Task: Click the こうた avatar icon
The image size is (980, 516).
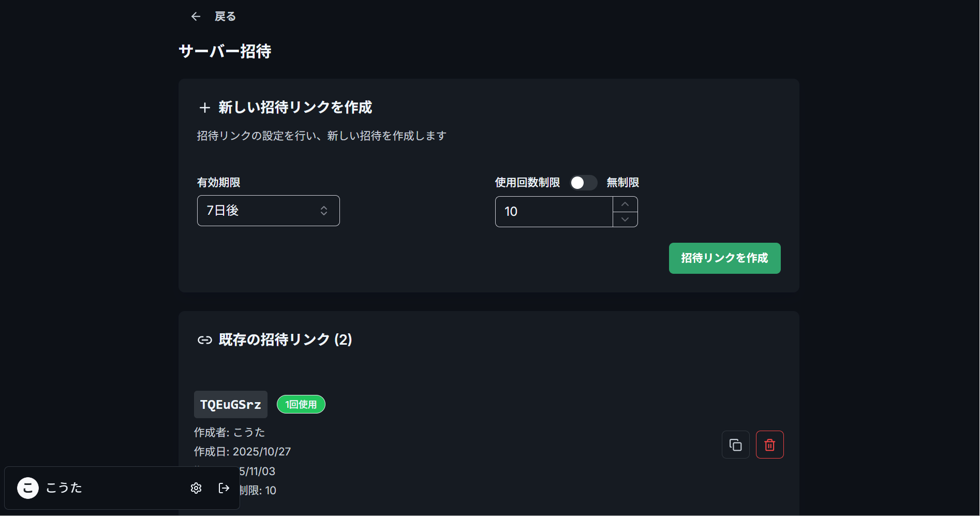Action: (28, 488)
